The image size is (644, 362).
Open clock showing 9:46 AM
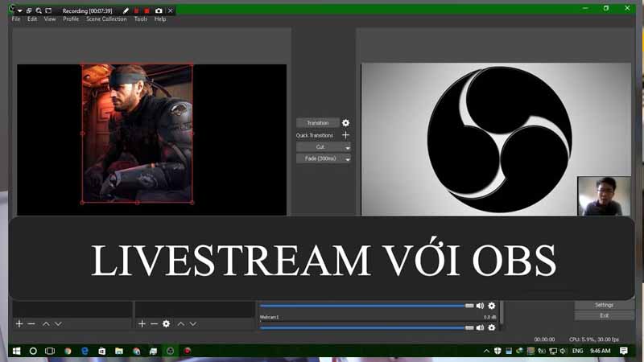point(600,351)
